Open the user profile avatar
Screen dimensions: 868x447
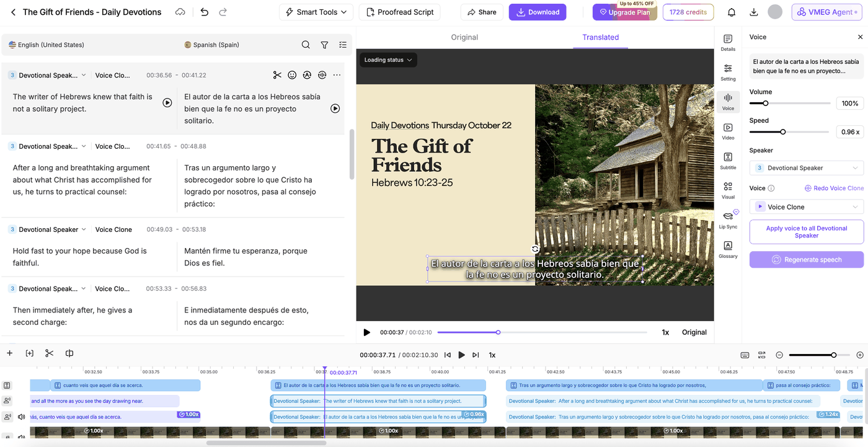(x=775, y=12)
